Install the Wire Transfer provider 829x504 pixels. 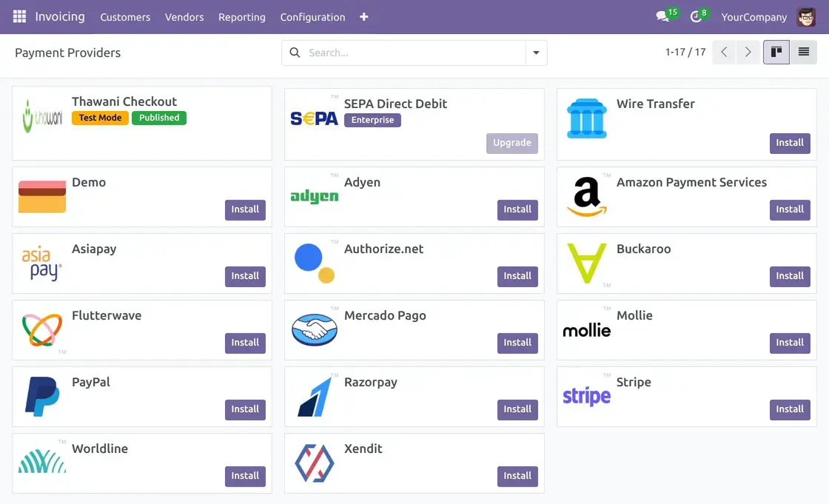789,143
